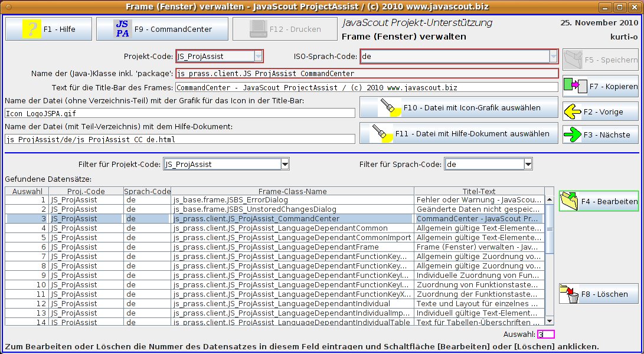Sort by Frame-Class-Name column header
Screen dimensions: 644x354
(292, 192)
